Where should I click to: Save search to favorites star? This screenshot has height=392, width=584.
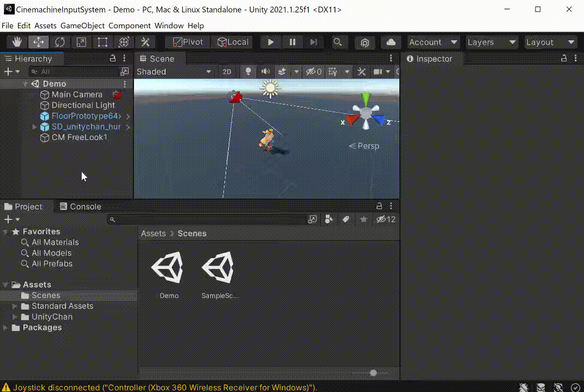coord(363,219)
